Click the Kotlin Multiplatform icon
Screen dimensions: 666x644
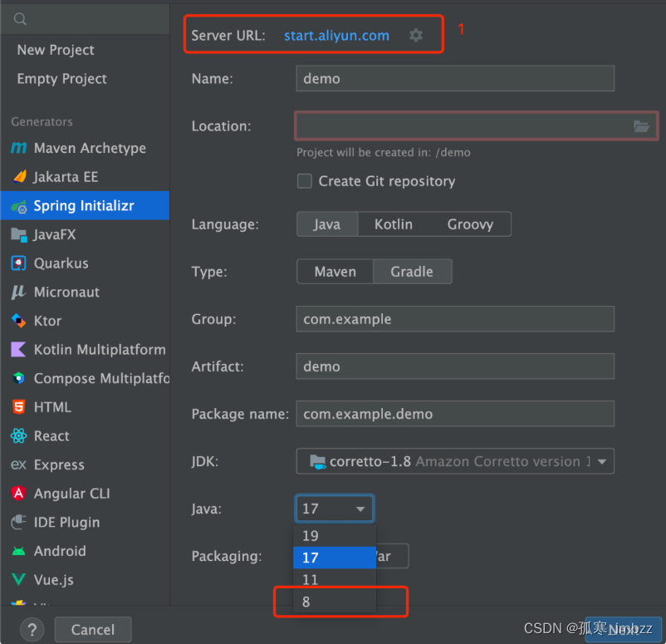coord(18,349)
